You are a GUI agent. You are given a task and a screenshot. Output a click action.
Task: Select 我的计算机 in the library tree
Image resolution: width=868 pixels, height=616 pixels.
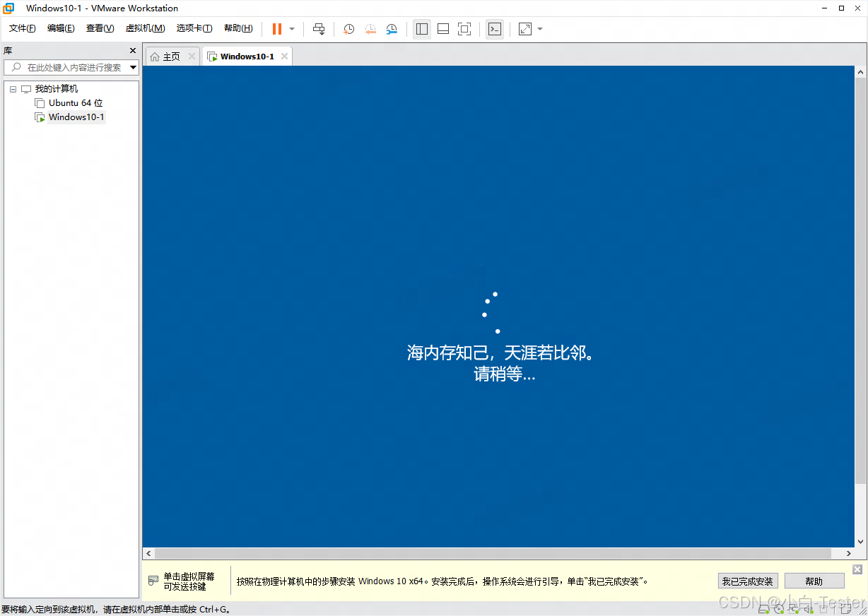(x=57, y=89)
